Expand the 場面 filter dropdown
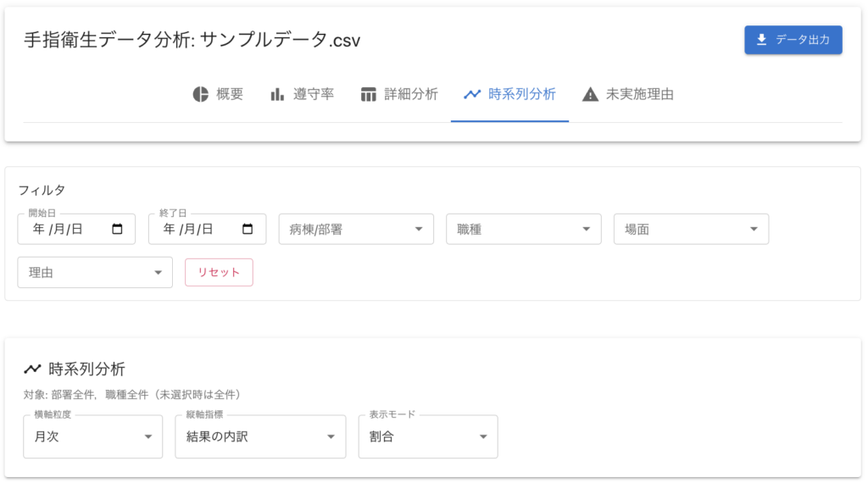 pos(692,229)
